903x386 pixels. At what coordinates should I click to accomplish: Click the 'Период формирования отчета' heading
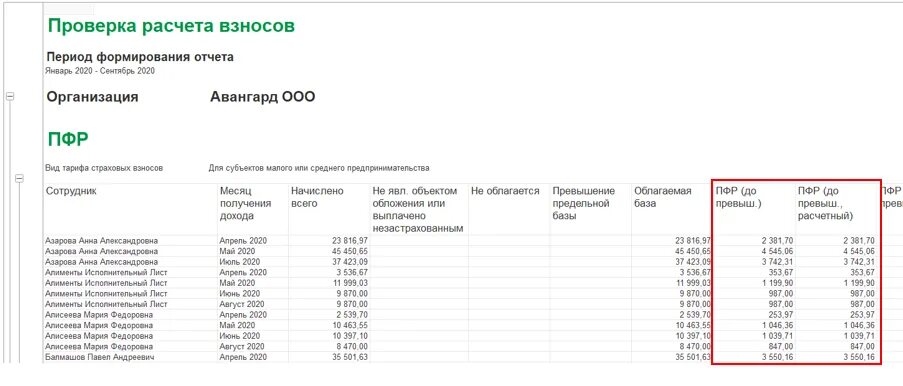click(140, 57)
